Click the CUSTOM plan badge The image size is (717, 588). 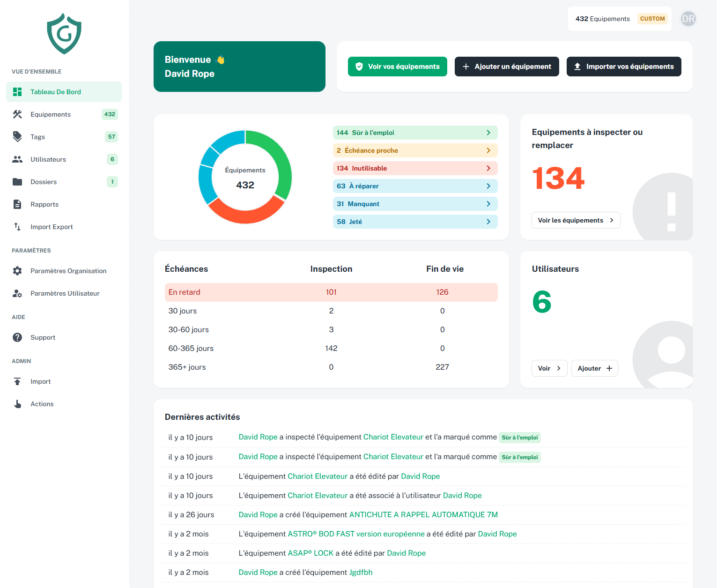(x=652, y=19)
